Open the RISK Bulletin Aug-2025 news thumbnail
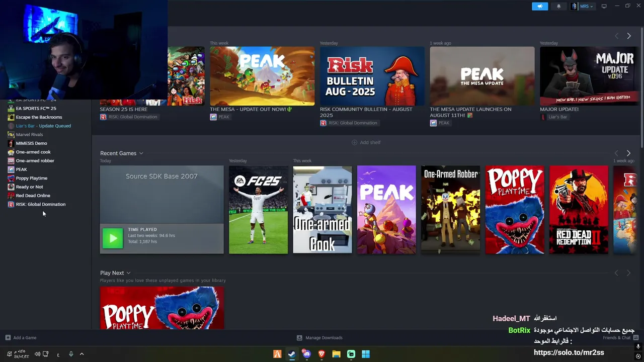Image resolution: width=644 pixels, height=362 pixels. [372, 76]
